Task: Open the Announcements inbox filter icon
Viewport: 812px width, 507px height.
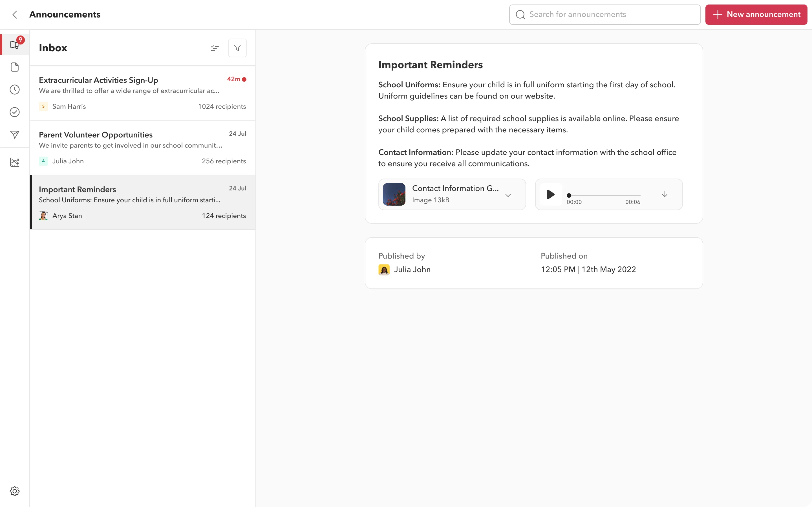Action: pos(237,48)
